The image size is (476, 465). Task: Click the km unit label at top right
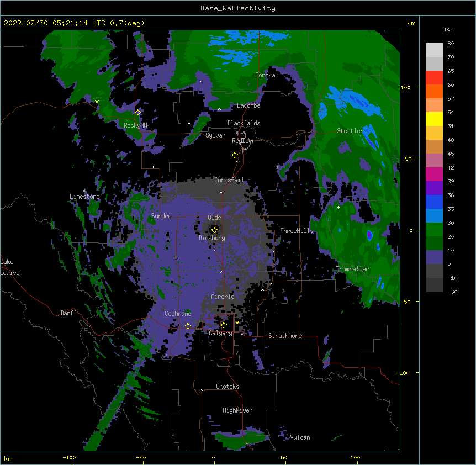coord(411,23)
